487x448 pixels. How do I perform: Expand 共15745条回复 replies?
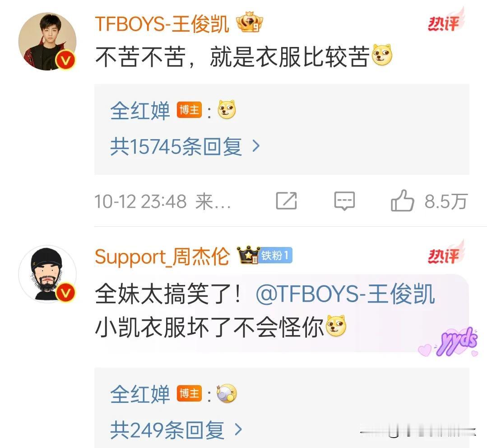(x=185, y=146)
